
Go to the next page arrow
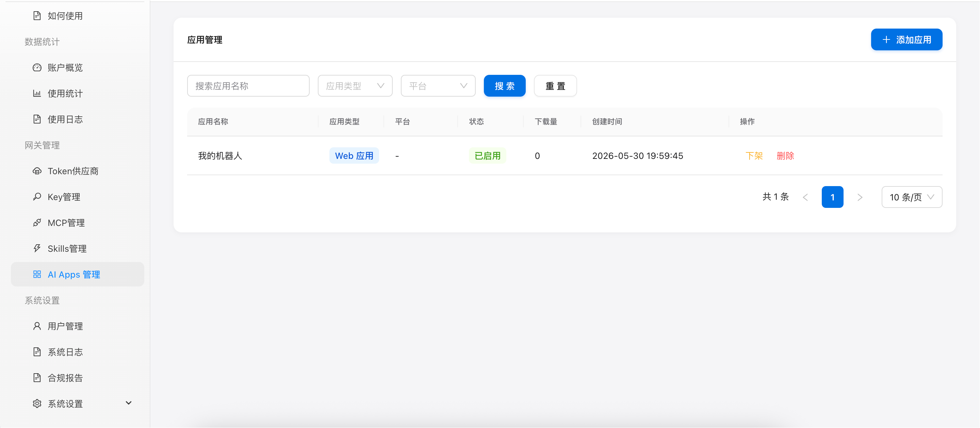[860, 197]
